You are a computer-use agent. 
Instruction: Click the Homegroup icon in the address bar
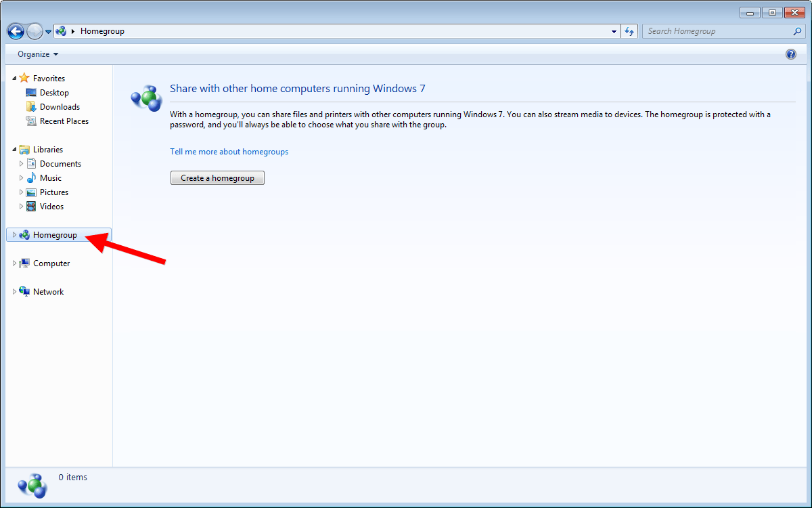(x=61, y=30)
